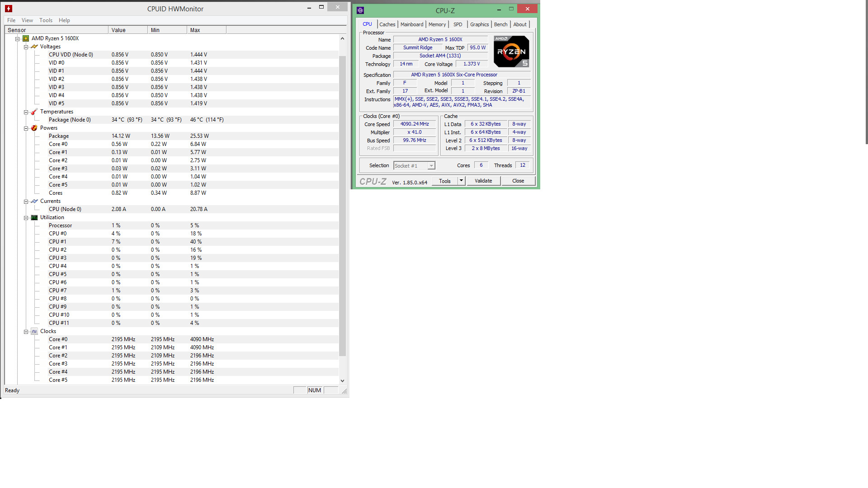Click the Currents category icon
Image resolution: width=868 pixels, height=488 pixels.
click(34, 201)
